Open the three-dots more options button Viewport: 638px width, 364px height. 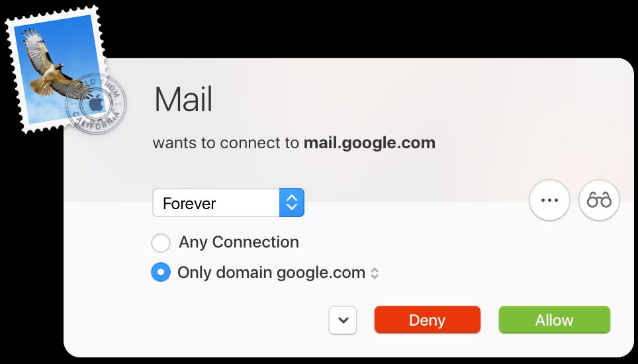click(x=549, y=200)
